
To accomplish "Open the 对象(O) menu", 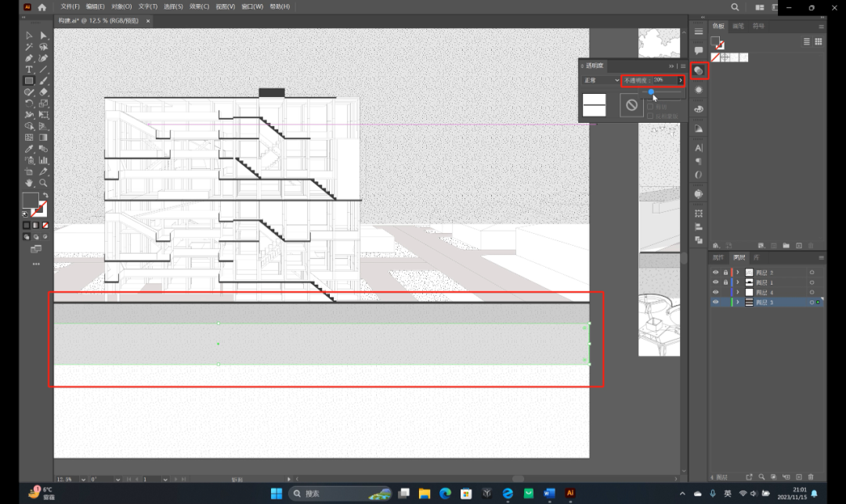I will coord(121,6).
